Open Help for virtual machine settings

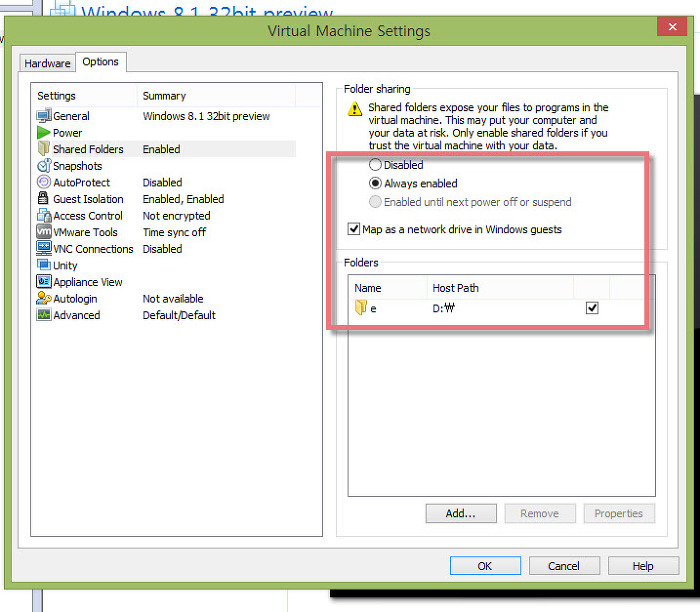(643, 566)
